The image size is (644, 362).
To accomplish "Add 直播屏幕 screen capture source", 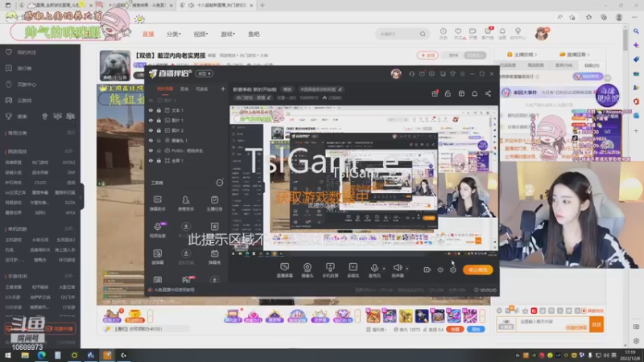I will pos(284,270).
